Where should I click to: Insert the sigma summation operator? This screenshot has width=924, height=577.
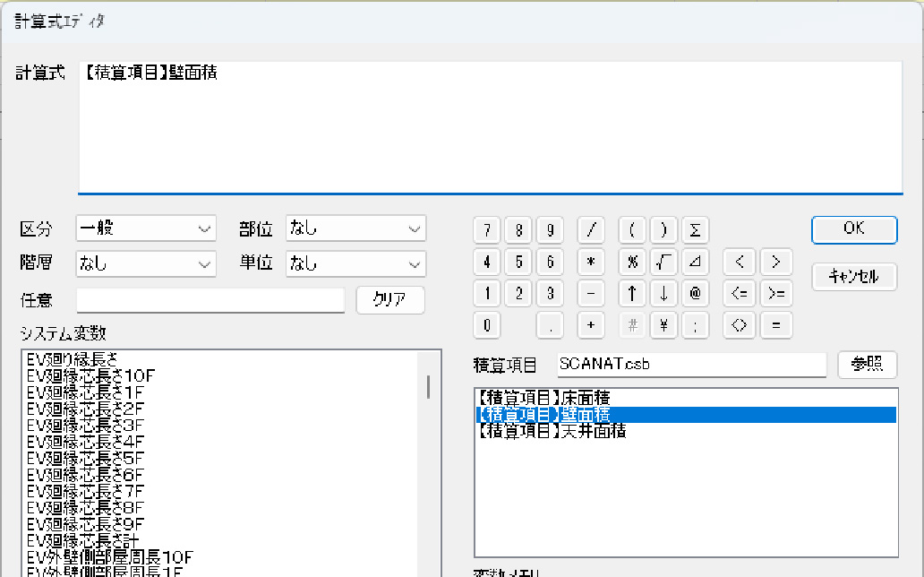coord(695,229)
